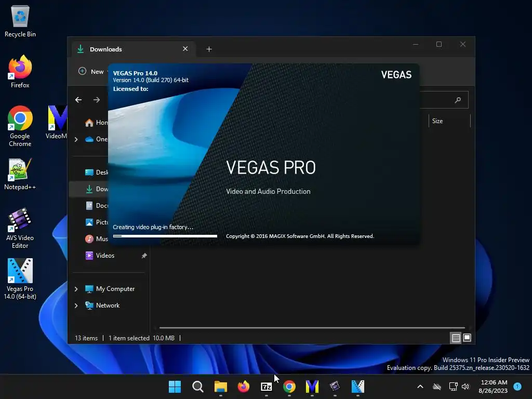Open AVS Video Editor taskbar icon
This screenshot has width=532, height=399.
coord(335,387)
